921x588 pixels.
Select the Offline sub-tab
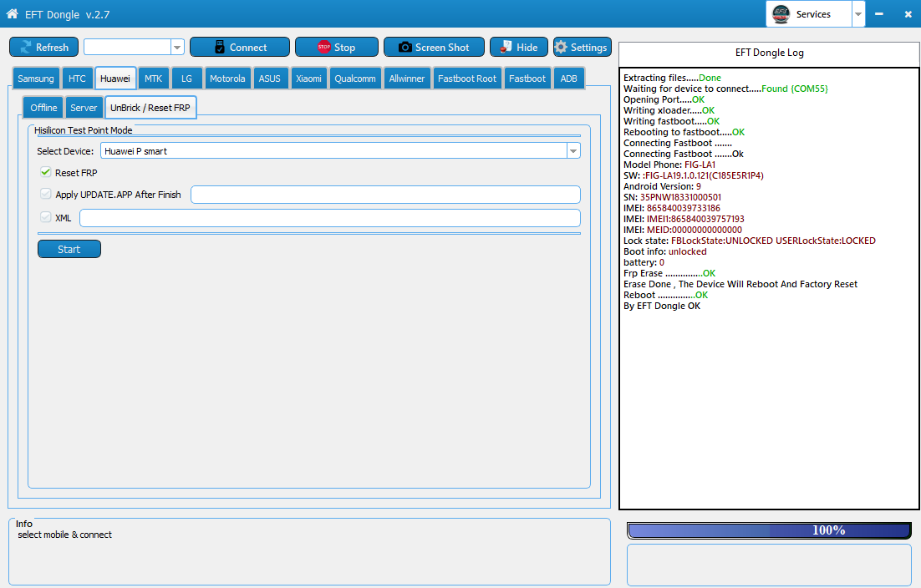[x=43, y=108]
